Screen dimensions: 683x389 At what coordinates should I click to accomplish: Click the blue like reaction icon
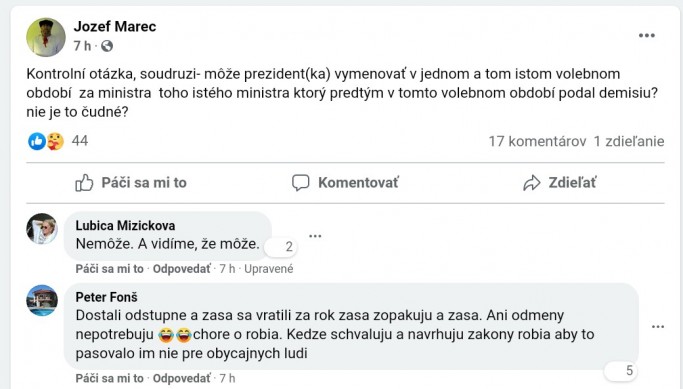click(x=37, y=141)
